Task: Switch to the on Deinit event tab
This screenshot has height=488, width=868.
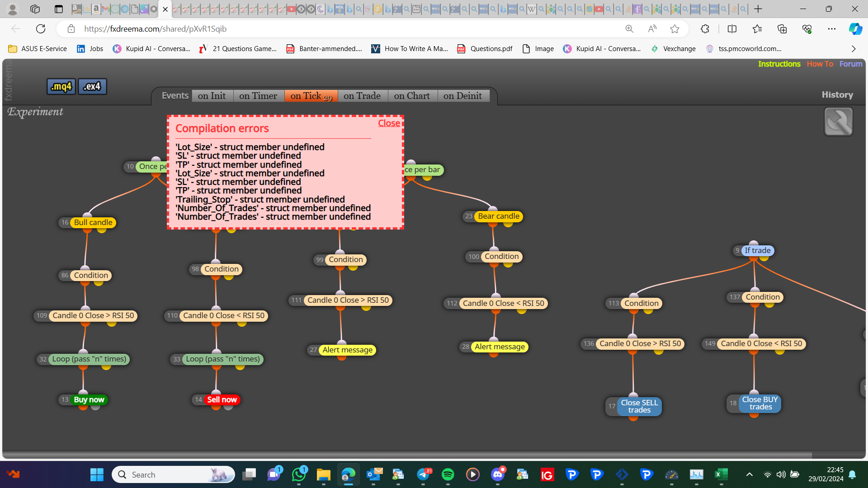Action: click(462, 96)
